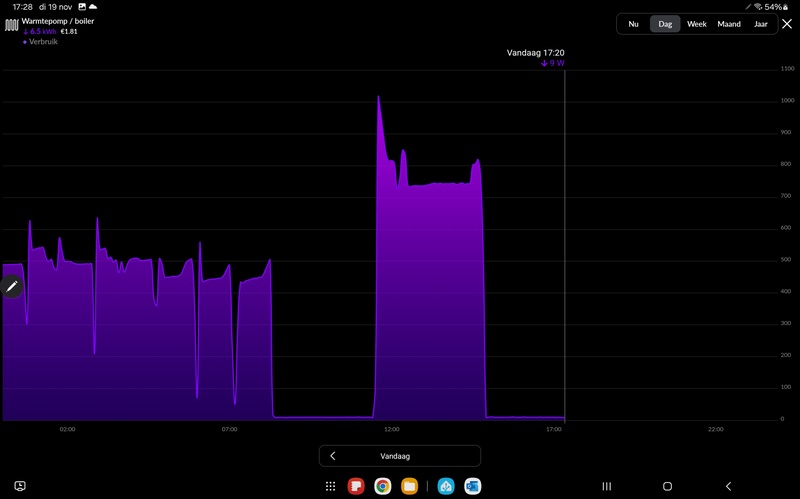Select the Dag tab

(665, 24)
